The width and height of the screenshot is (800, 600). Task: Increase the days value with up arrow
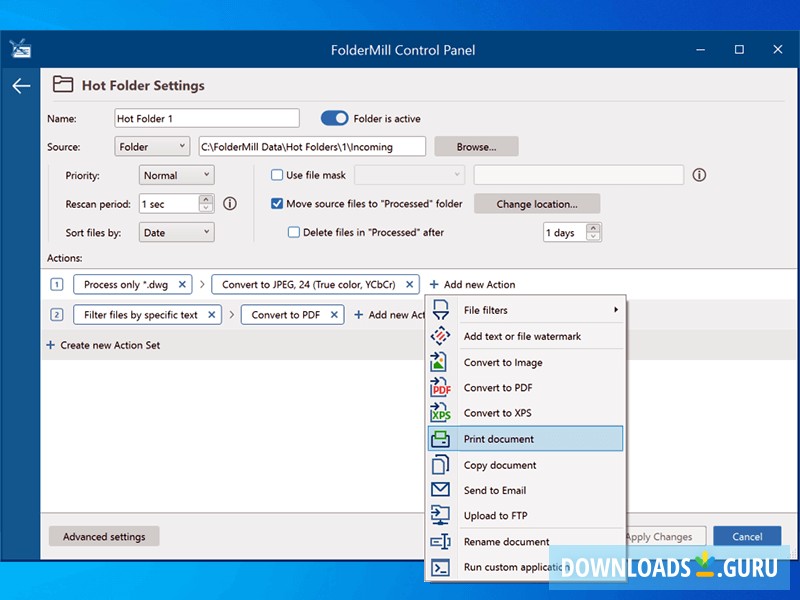click(x=593, y=228)
